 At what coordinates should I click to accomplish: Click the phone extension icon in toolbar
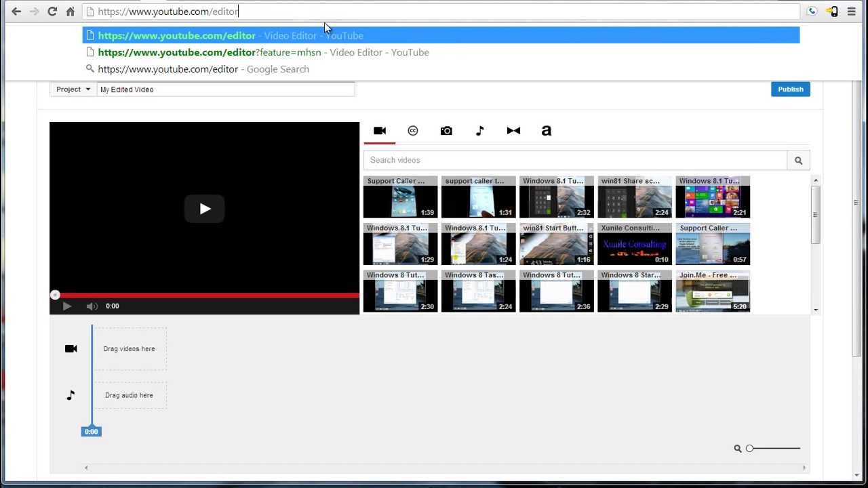(x=812, y=12)
